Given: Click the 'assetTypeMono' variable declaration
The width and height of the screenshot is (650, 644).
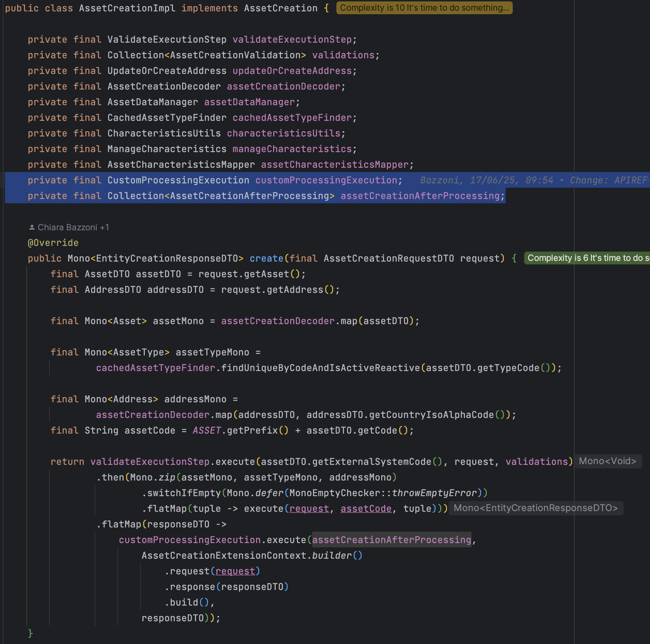Looking at the screenshot, I should coord(212,352).
